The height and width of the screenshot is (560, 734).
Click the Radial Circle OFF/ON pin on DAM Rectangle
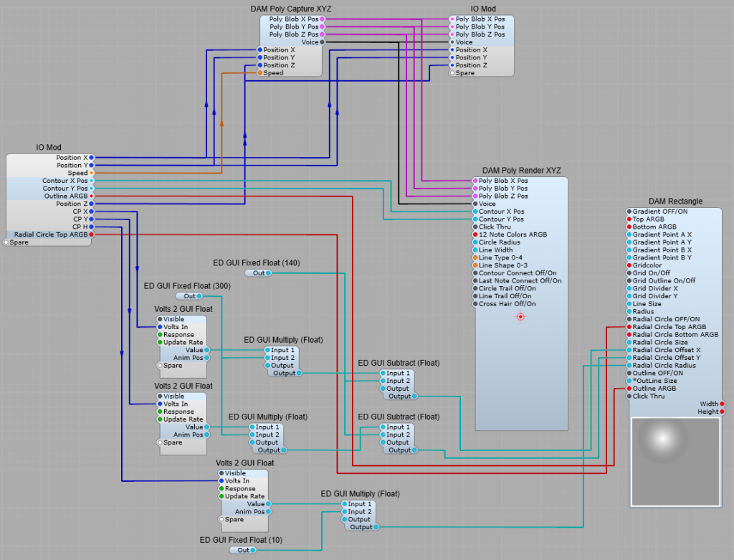click(629, 319)
